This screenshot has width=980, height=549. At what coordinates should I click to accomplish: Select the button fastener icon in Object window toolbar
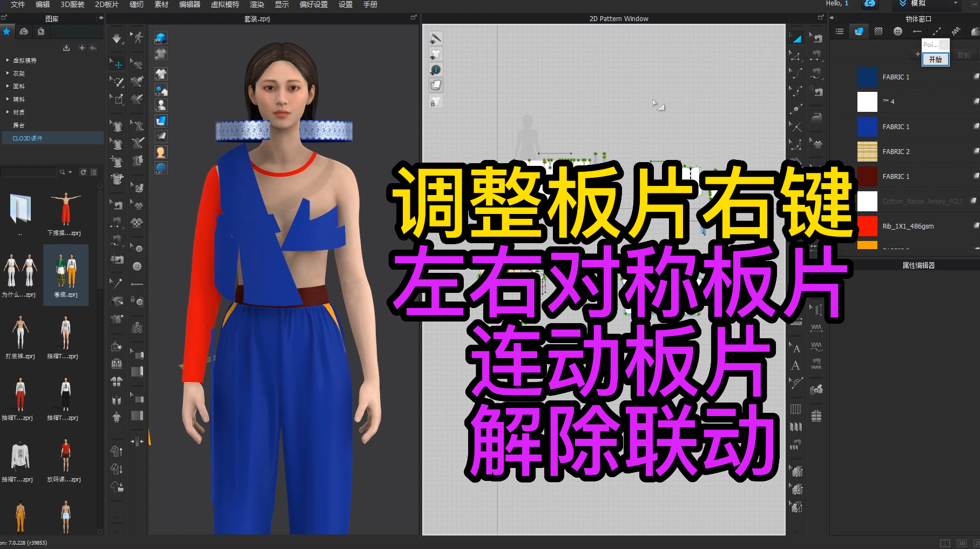pos(898,31)
